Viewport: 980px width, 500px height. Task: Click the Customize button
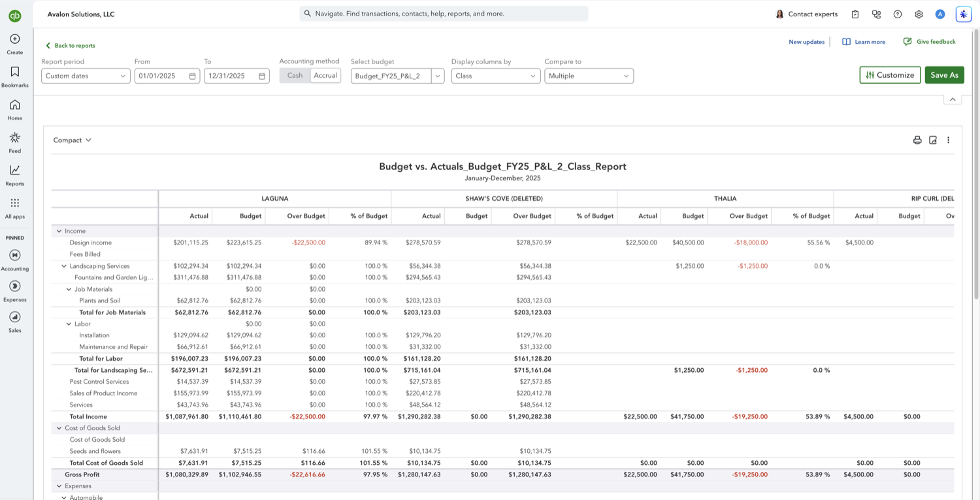[x=890, y=75]
